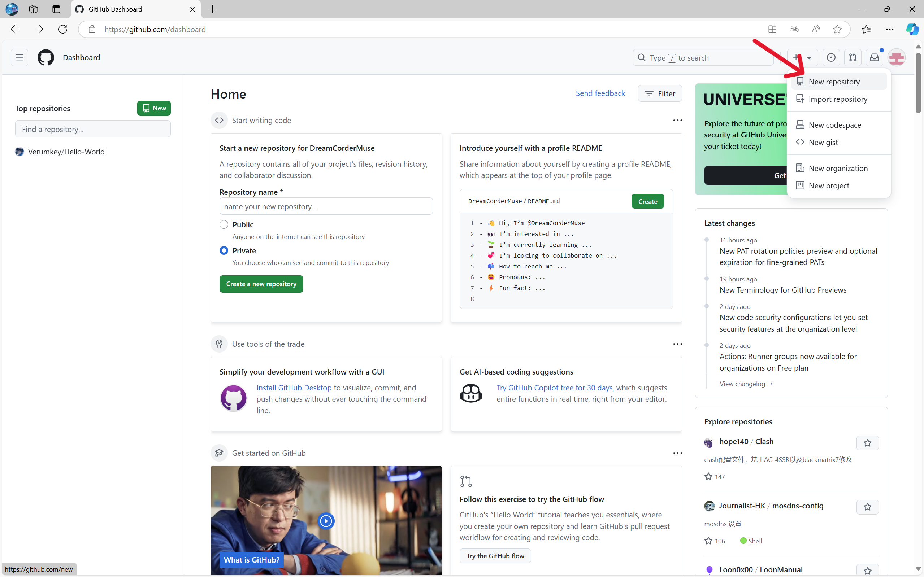This screenshot has height=577, width=924.
Task: Open the browser app install icon
Action: coord(772,29)
